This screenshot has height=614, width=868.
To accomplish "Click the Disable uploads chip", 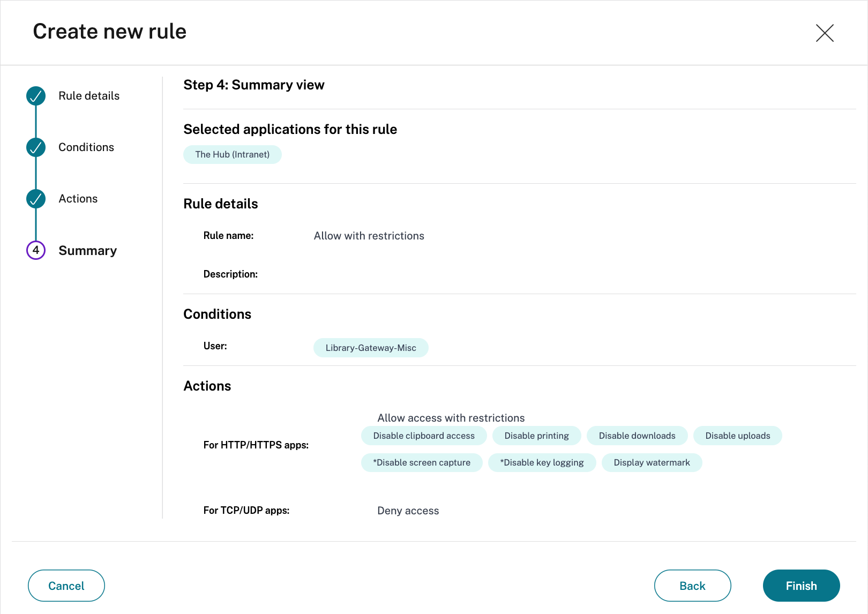I will [738, 436].
